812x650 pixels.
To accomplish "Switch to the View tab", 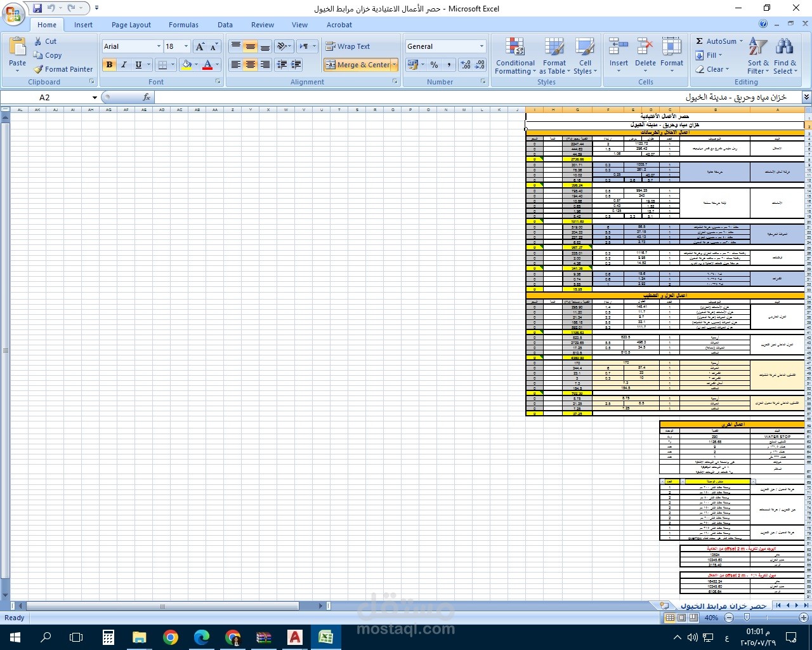I will pyautogui.click(x=299, y=25).
